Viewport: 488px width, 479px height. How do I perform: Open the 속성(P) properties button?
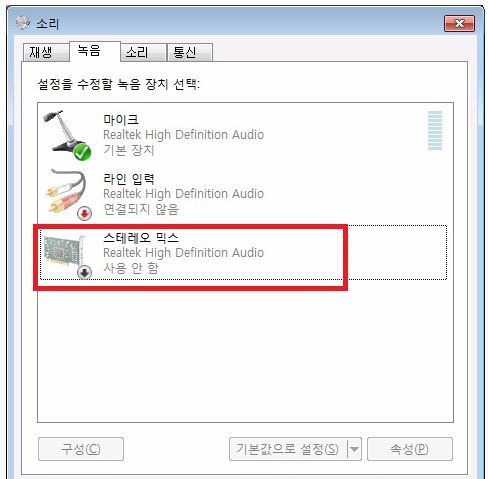410,449
